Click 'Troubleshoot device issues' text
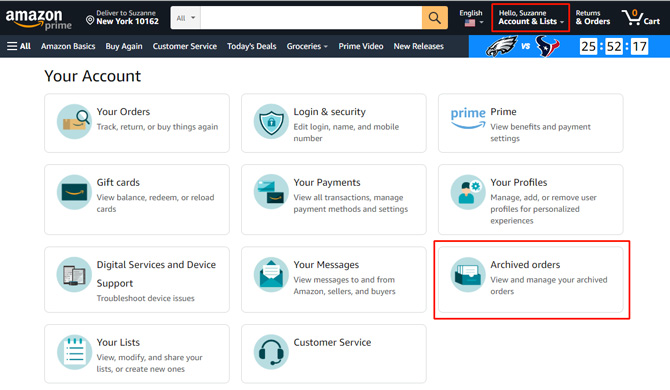The width and height of the screenshot is (670, 390). pyautogui.click(x=145, y=298)
